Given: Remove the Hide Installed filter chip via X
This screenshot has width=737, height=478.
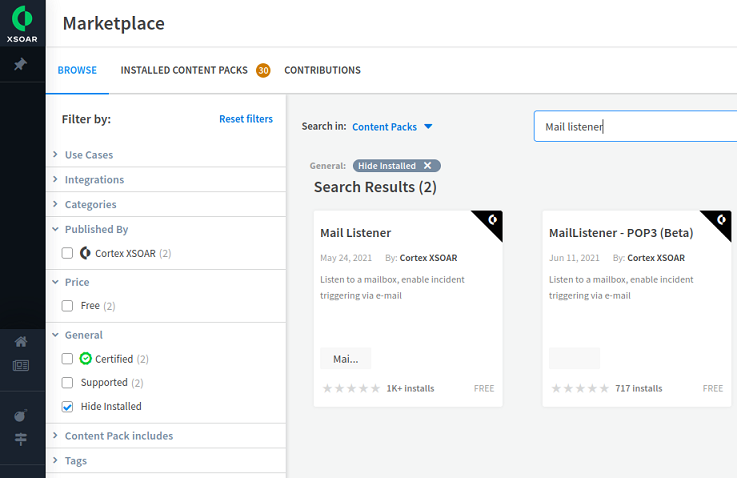Looking at the screenshot, I should pyautogui.click(x=427, y=166).
